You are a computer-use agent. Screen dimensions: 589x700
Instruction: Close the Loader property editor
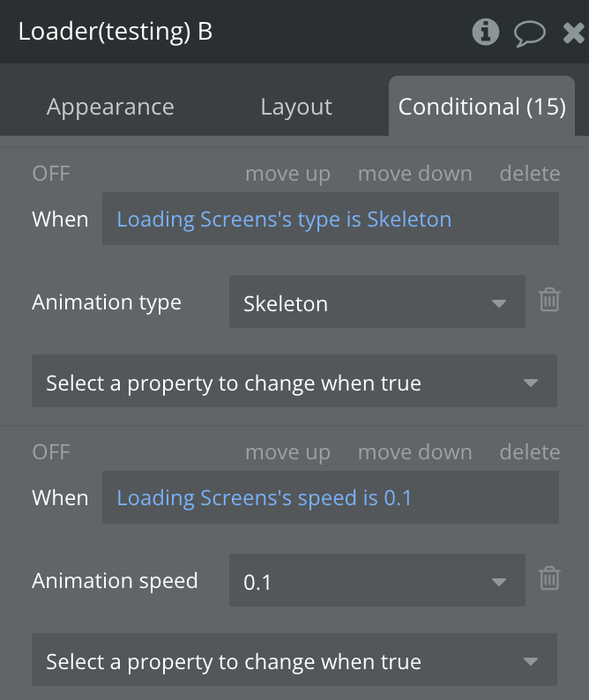[572, 34]
